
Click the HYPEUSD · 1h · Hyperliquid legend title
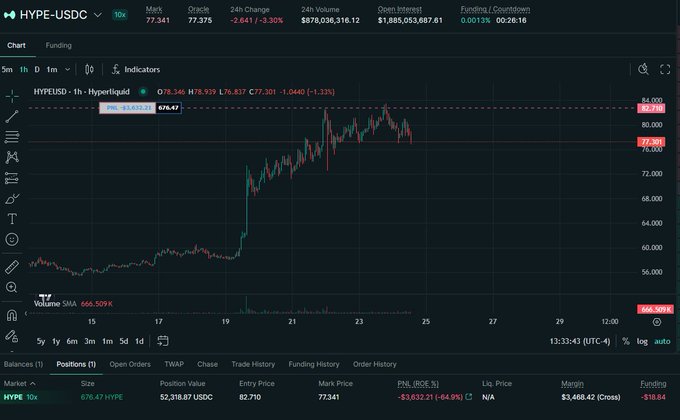pyautogui.click(x=82, y=92)
